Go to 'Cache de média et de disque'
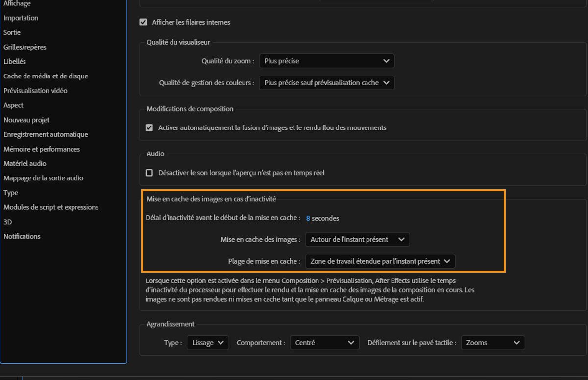Screen dimensions: 588x380 tap(46, 76)
